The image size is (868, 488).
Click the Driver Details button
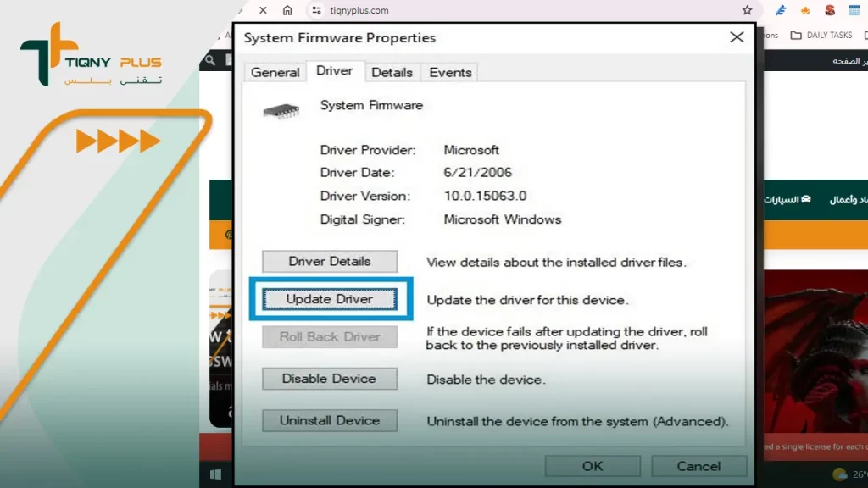click(x=330, y=261)
